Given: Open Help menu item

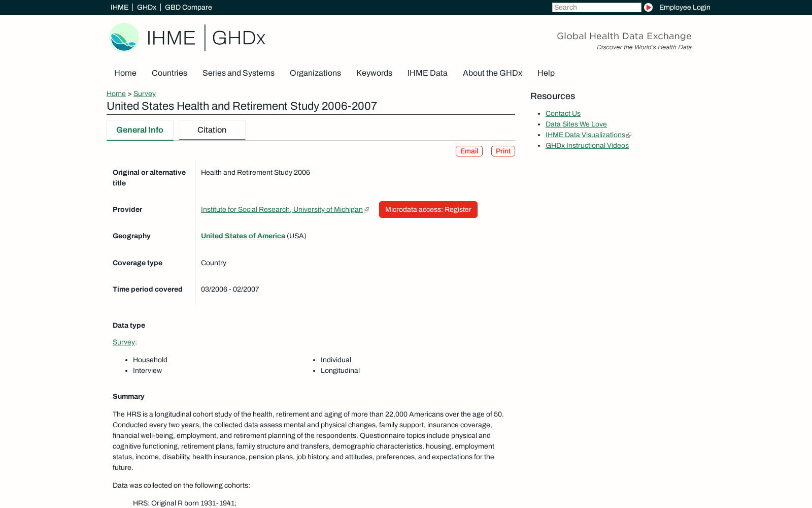Looking at the screenshot, I should [546, 73].
